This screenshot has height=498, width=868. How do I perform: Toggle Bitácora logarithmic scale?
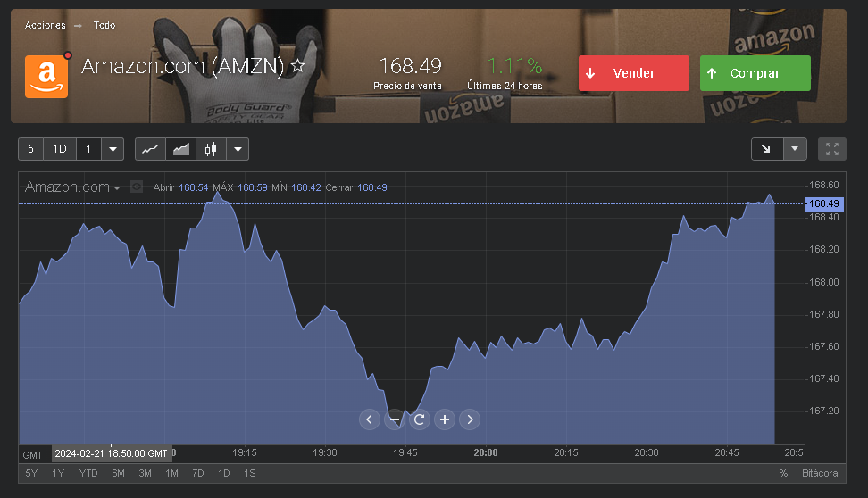pyautogui.click(x=820, y=473)
